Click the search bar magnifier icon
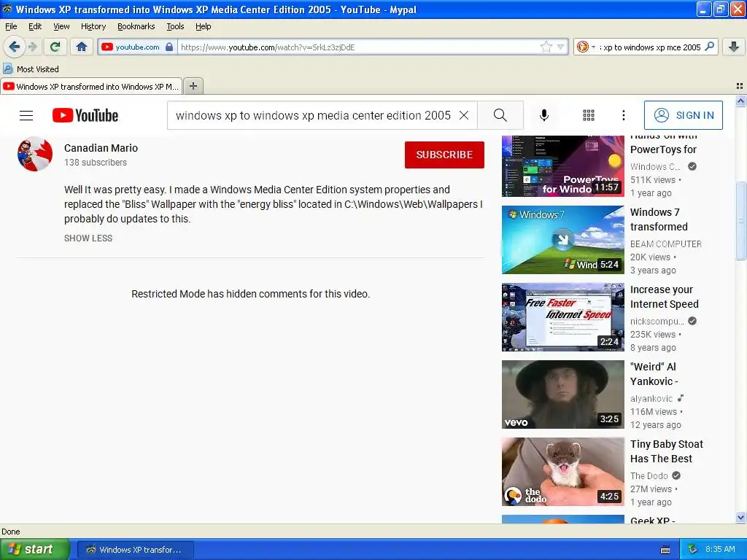Image resolution: width=747 pixels, height=560 pixels. click(709, 47)
